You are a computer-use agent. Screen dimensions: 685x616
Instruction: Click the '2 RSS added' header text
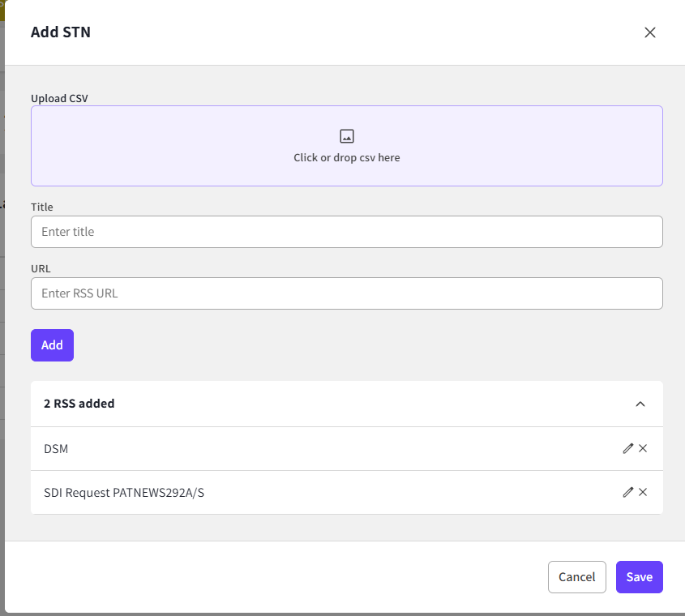coord(79,404)
